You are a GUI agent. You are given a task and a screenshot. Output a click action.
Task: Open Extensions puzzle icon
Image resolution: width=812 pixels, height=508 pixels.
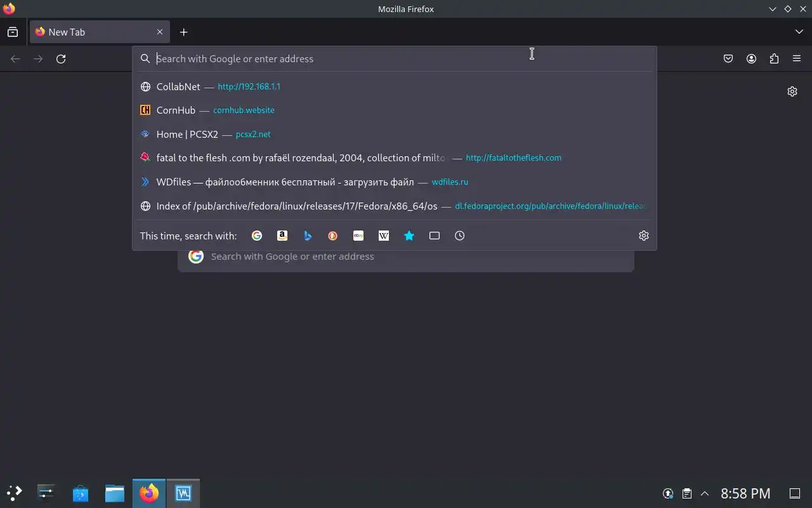tap(774, 58)
